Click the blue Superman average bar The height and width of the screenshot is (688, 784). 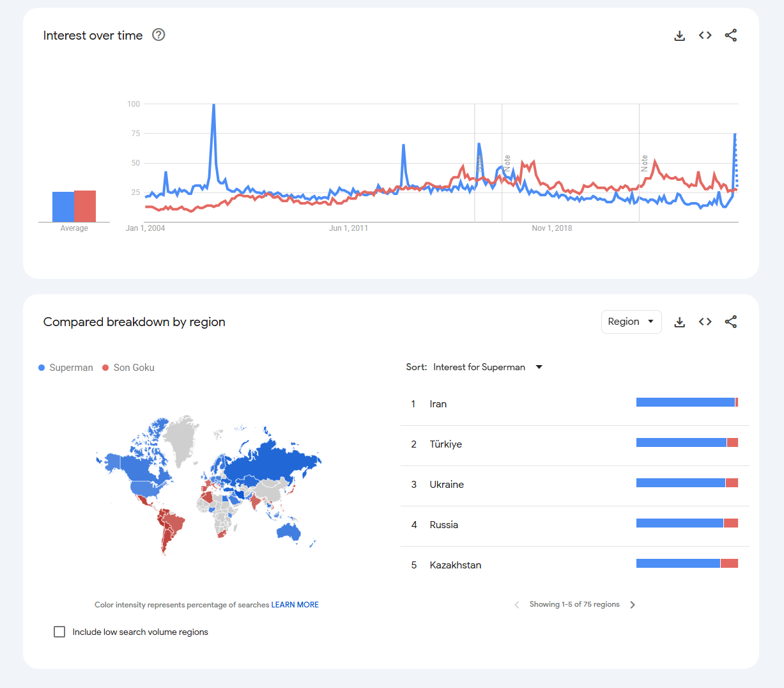click(63, 207)
